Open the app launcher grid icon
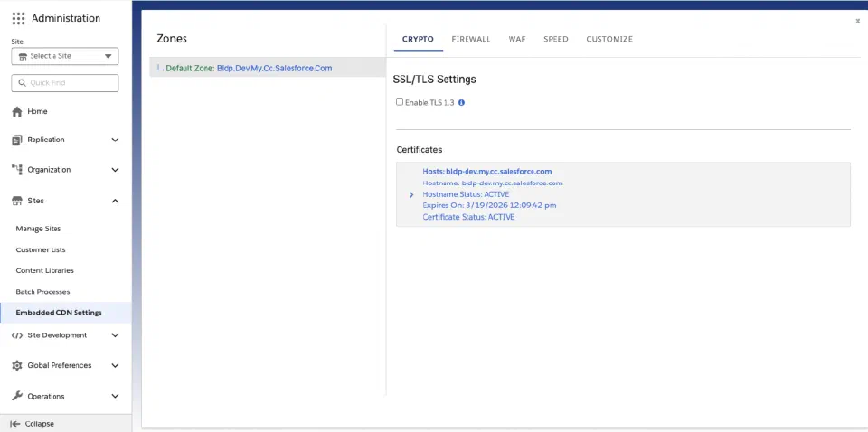The image size is (868, 432). [x=18, y=18]
